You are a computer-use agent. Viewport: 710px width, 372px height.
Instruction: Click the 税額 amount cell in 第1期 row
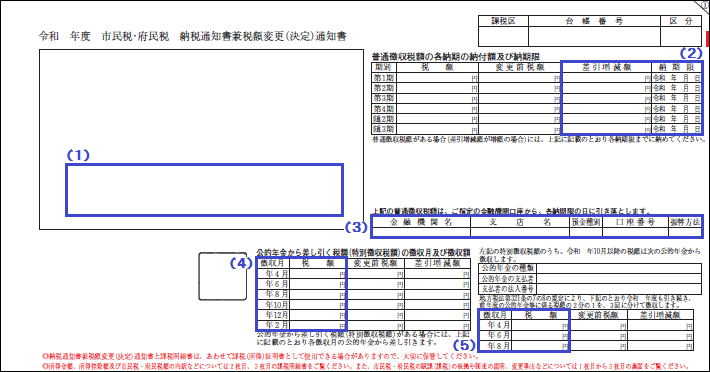[437, 77]
